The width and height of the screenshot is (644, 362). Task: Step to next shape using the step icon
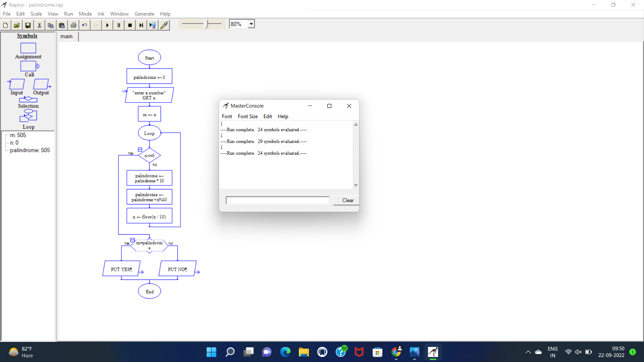click(x=141, y=25)
